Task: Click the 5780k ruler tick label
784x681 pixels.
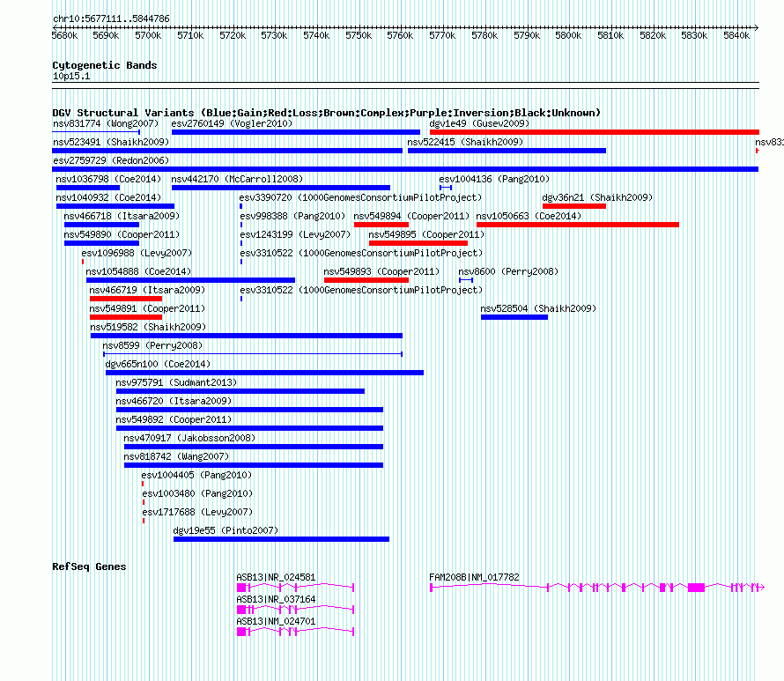Action: pyautogui.click(x=484, y=35)
